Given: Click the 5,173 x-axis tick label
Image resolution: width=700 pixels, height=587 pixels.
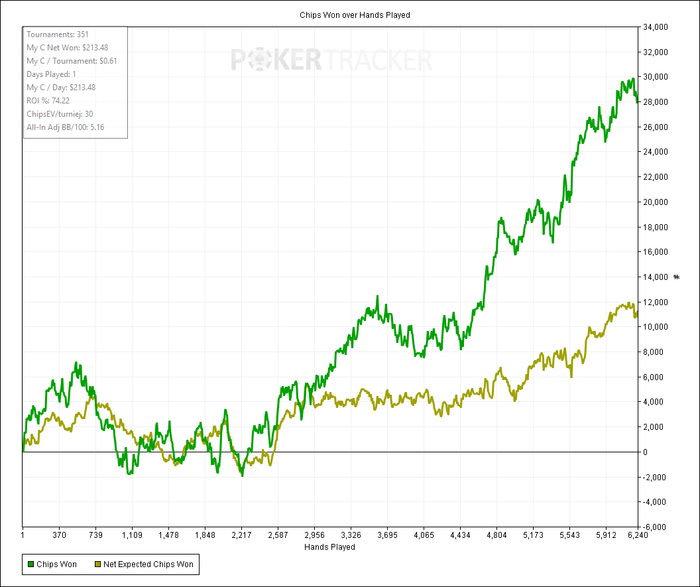Looking at the screenshot, I should pyautogui.click(x=533, y=535).
